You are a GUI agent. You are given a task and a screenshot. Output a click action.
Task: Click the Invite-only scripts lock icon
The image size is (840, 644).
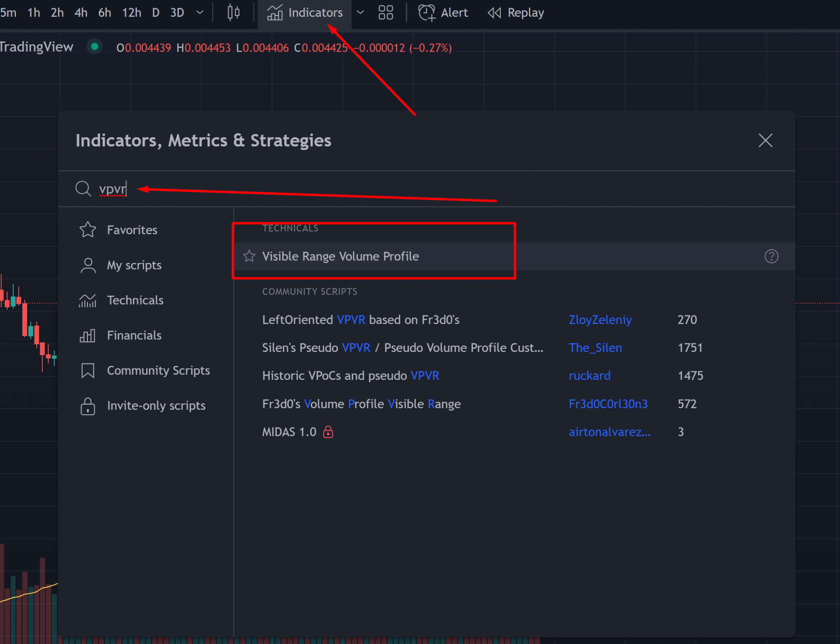click(x=88, y=406)
